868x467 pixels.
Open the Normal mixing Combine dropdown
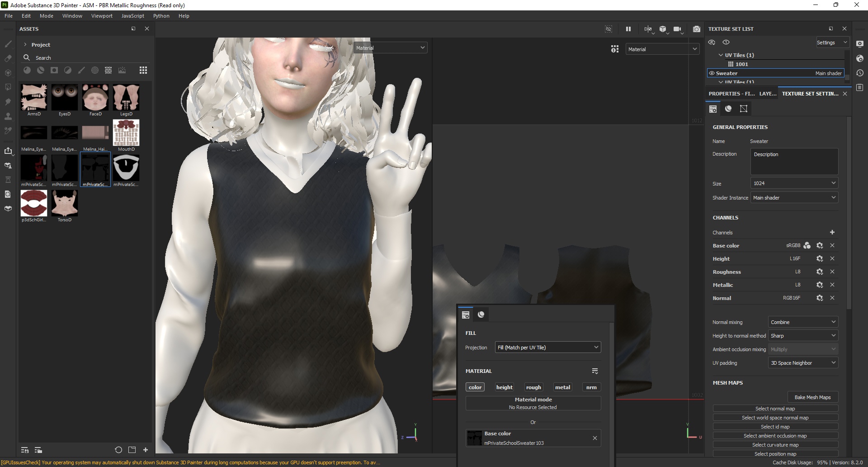coord(803,322)
